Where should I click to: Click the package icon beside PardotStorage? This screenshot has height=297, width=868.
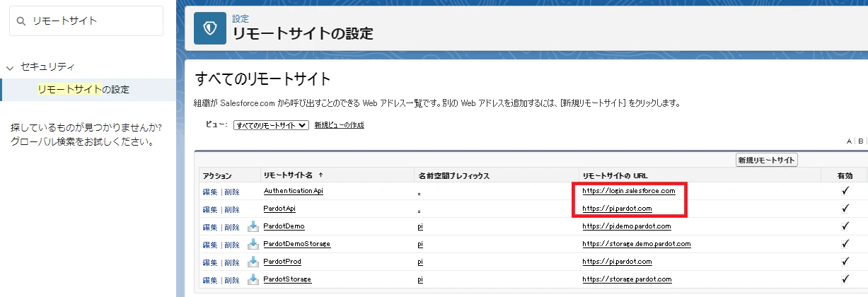[x=253, y=279]
